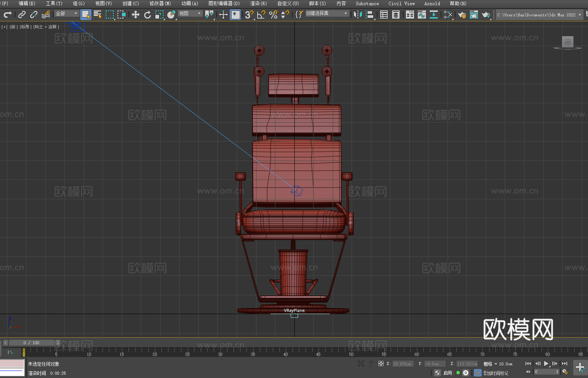
Task: Activate the Select and Move tool
Action: point(136,14)
